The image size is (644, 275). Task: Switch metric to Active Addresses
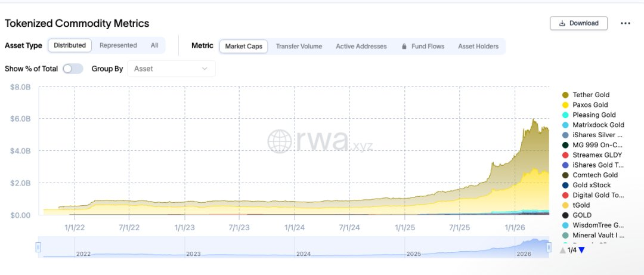click(361, 47)
